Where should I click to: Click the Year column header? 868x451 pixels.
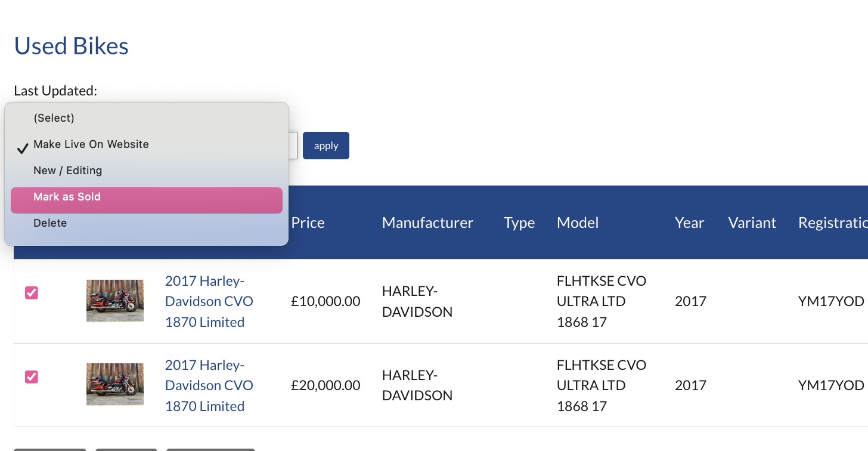coord(690,223)
